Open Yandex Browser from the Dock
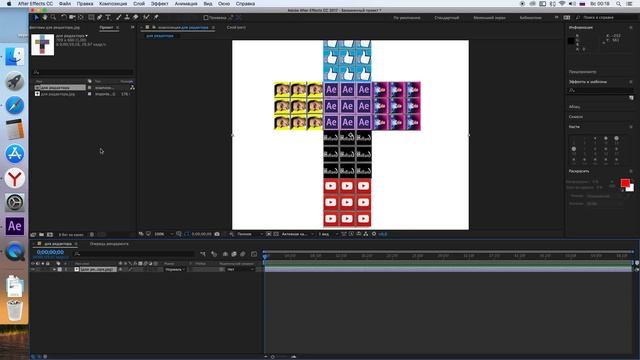 tap(15, 178)
